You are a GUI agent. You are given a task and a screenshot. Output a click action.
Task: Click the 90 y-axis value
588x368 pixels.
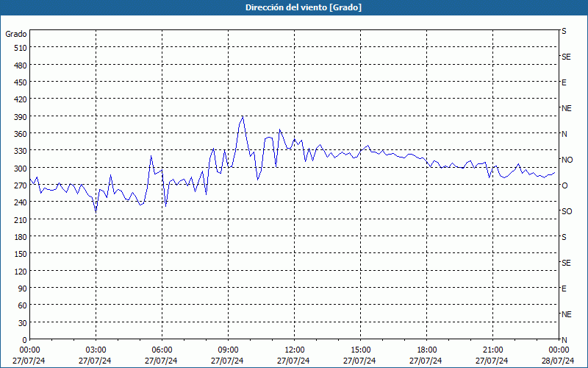[x=23, y=289]
